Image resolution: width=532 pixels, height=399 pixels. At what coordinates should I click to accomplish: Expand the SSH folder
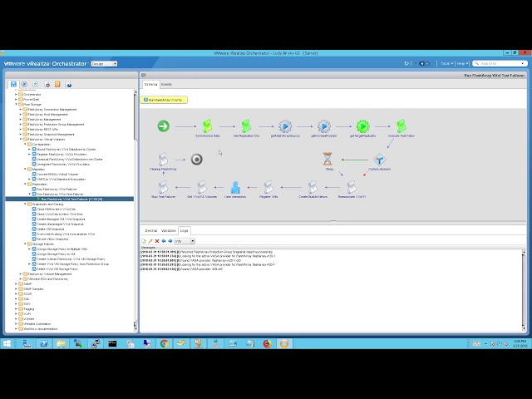(16, 304)
